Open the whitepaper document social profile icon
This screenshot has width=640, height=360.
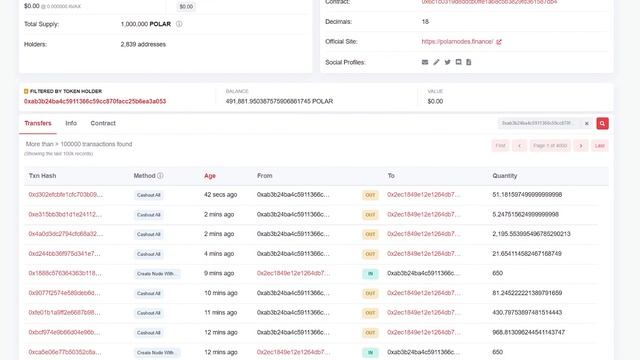pyautogui.click(x=469, y=62)
